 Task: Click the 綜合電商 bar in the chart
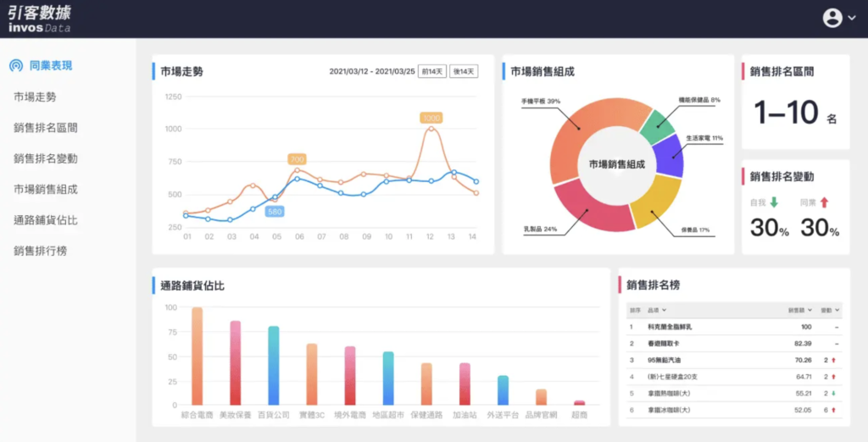[197, 356]
